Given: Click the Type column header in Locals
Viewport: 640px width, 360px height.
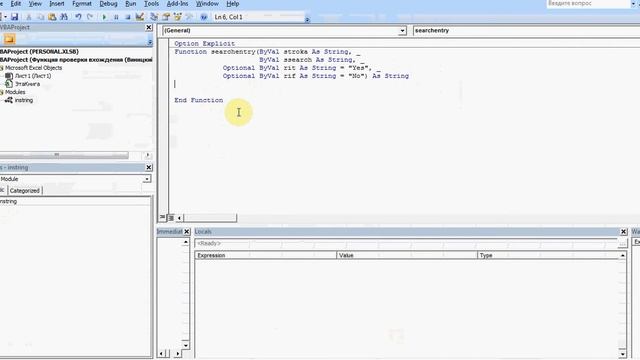Looking at the screenshot, I should [548, 256].
